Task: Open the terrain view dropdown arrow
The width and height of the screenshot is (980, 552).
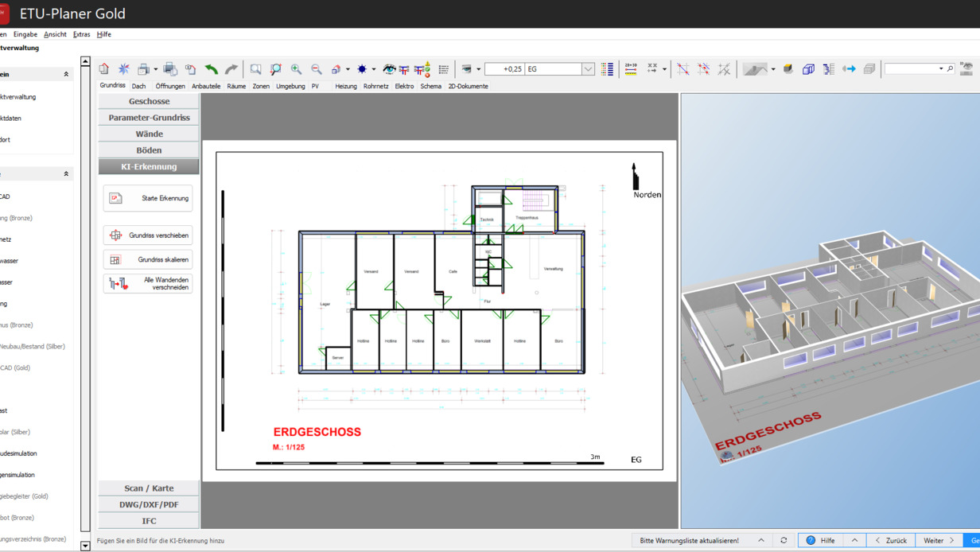Action: pyautogui.click(x=773, y=69)
